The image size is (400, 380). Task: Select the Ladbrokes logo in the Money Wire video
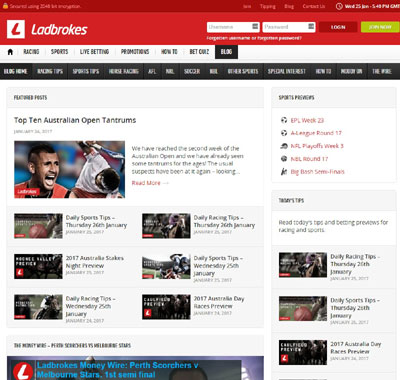tap(23, 371)
